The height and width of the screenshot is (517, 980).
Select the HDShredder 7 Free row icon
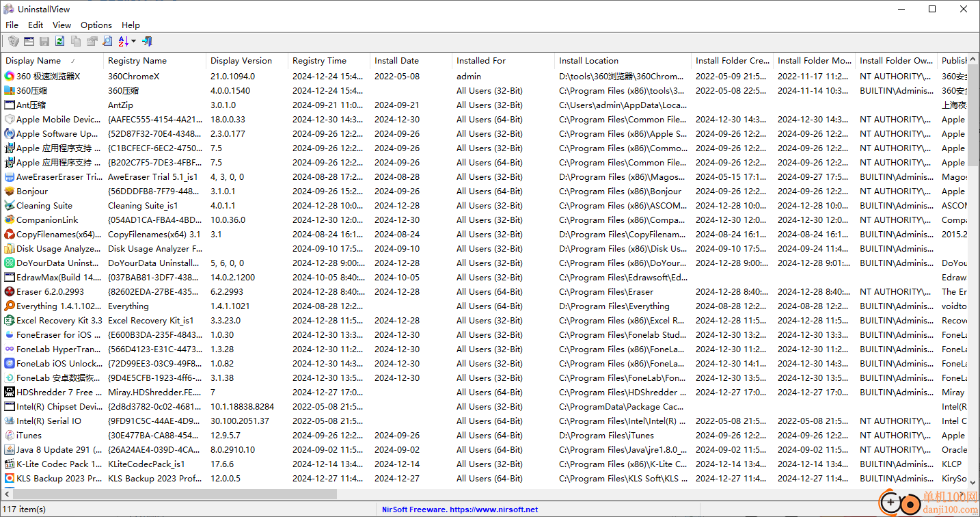(x=10, y=393)
